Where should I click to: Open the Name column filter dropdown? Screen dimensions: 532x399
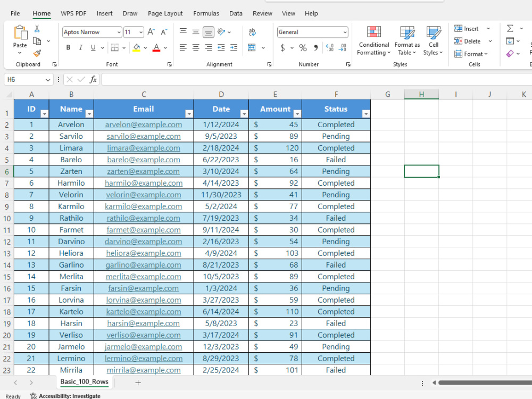pyautogui.click(x=89, y=114)
